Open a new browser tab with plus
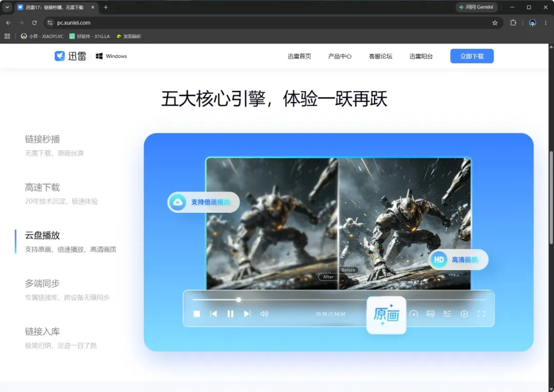Image resolution: width=554 pixels, height=392 pixels. 106,7
